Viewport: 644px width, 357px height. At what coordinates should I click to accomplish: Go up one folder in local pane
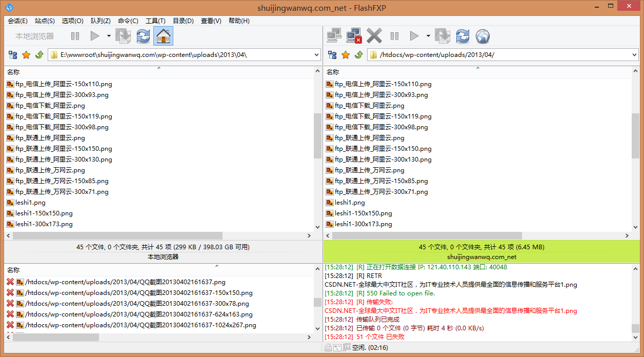click(x=39, y=55)
